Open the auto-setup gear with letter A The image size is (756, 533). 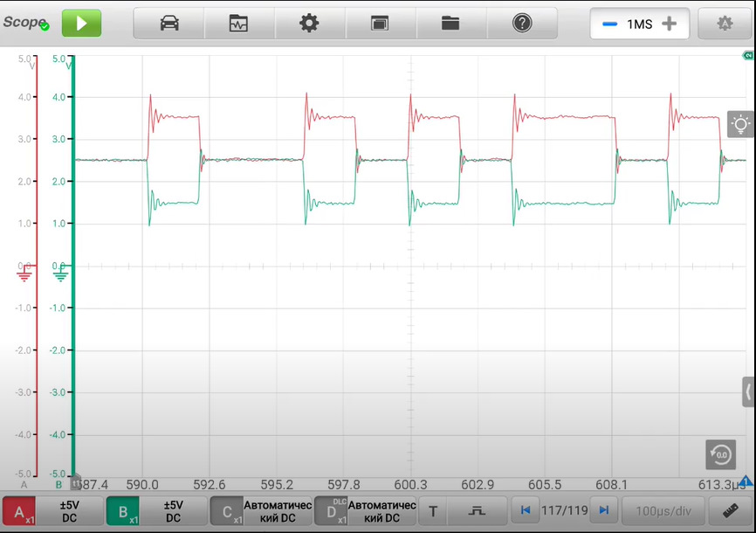pos(725,24)
